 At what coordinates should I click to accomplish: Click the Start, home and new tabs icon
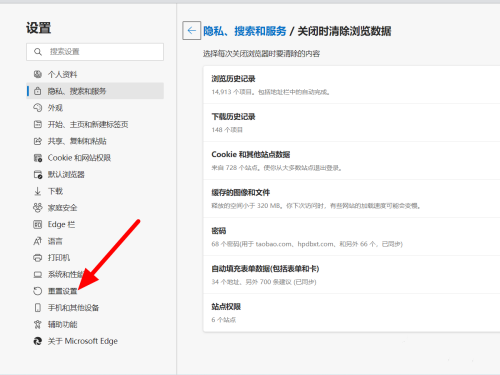tap(38, 124)
